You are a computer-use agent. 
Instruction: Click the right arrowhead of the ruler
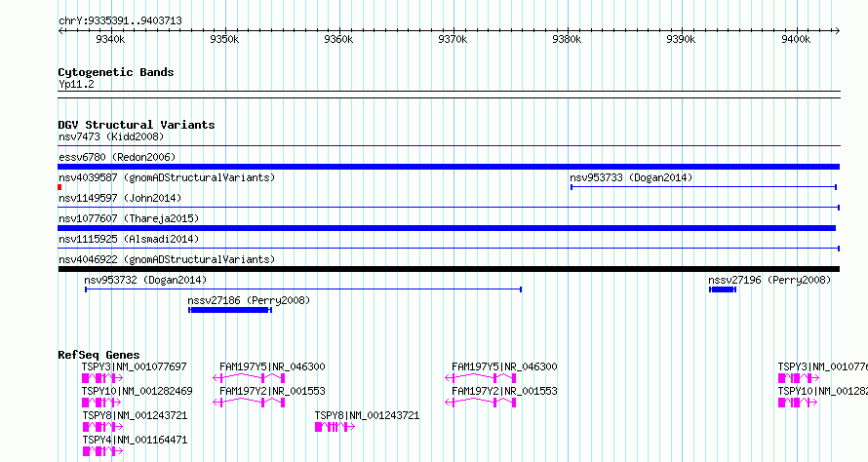tap(838, 30)
